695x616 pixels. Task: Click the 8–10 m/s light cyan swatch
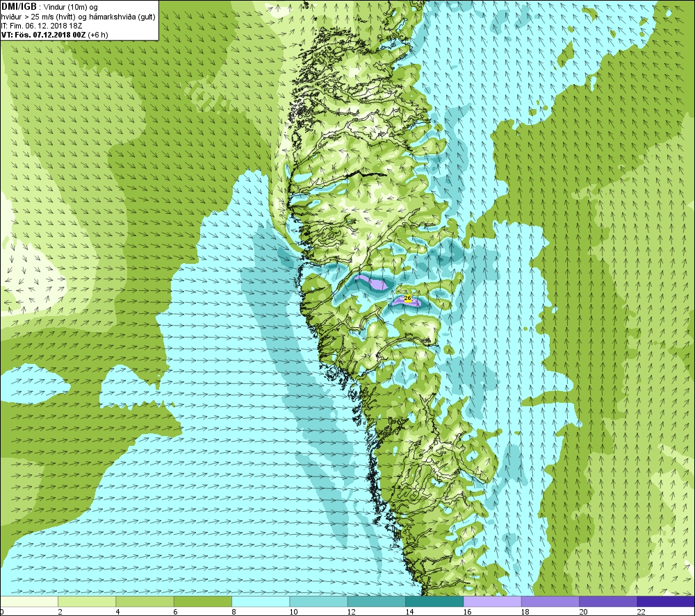tap(261, 601)
